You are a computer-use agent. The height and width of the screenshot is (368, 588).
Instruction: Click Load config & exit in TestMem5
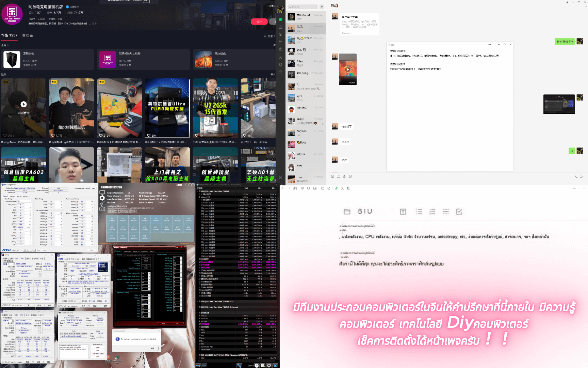pos(98,354)
